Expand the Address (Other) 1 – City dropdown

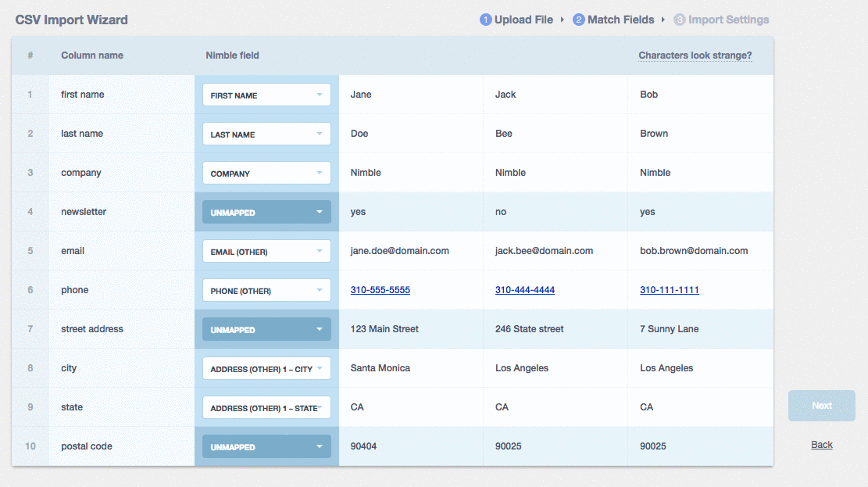pos(266,368)
